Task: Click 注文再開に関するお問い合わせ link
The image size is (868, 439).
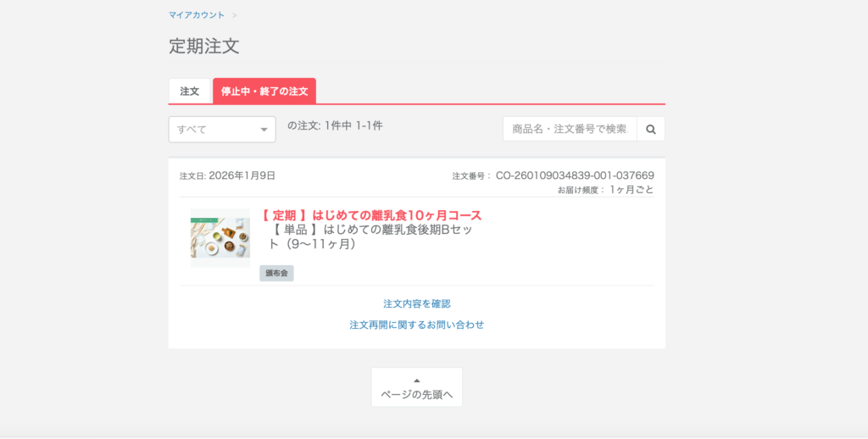Action: [x=416, y=325]
